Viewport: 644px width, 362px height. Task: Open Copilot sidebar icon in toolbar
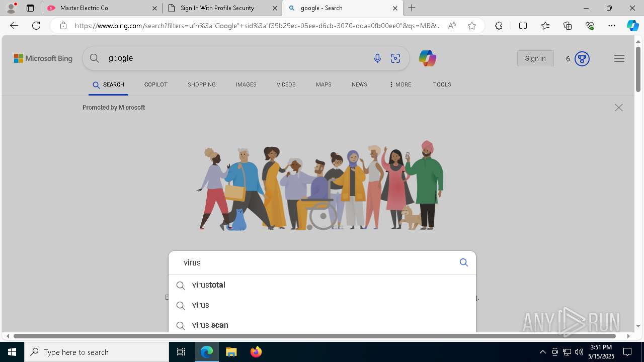pyautogui.click(x=632, y=26)
